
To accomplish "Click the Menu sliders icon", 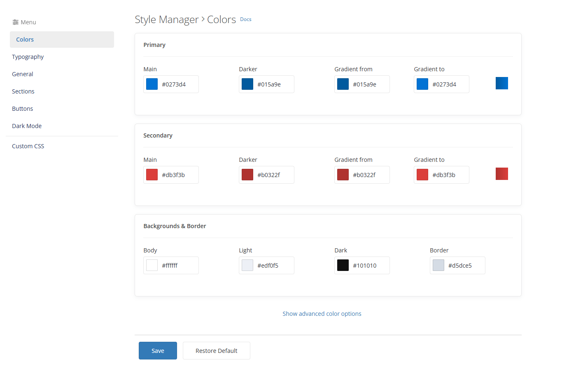I will click(x=15, y=22).
